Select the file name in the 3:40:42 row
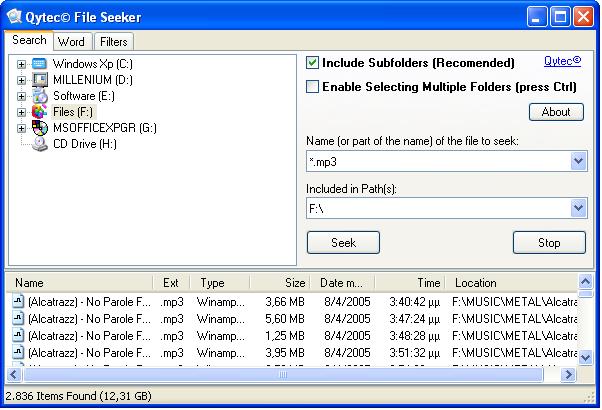This screenshot has width=602, height=410. point(89,302)
